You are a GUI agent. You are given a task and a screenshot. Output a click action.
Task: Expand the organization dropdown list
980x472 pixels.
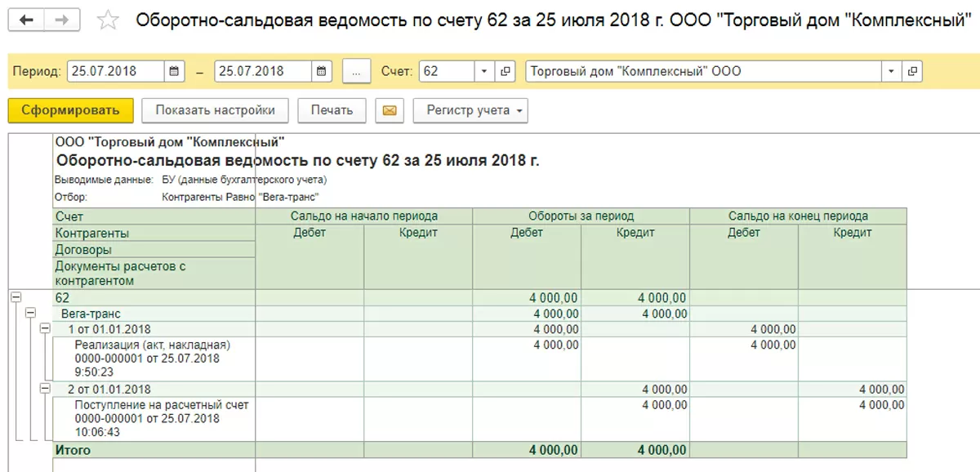tap(891, 71)
